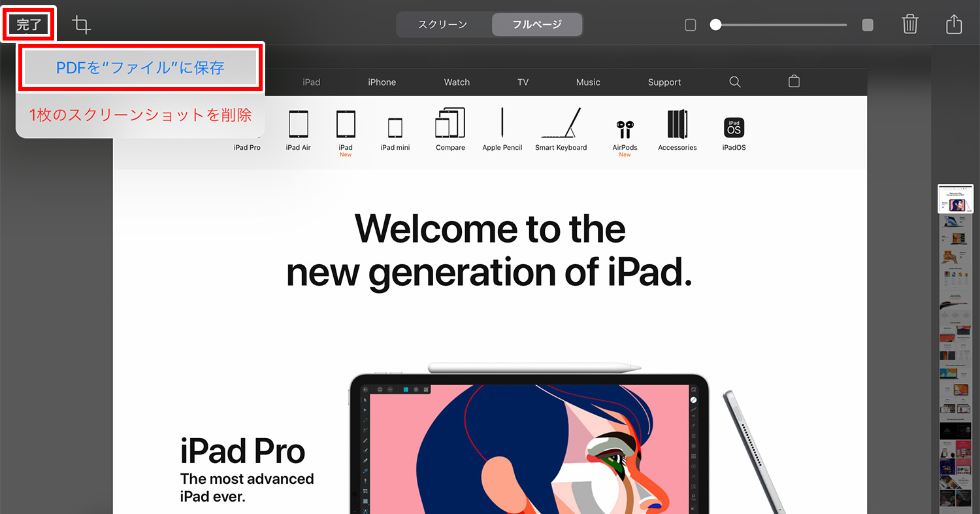
Task: Click the highlighted page preview thumbnail
Action: [x=955, y=198]
